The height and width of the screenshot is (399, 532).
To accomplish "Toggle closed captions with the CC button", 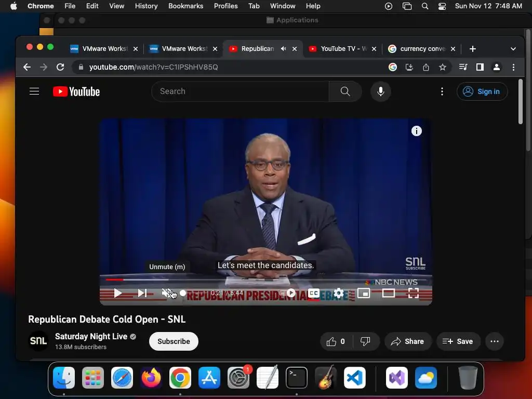I will [314, 293].
